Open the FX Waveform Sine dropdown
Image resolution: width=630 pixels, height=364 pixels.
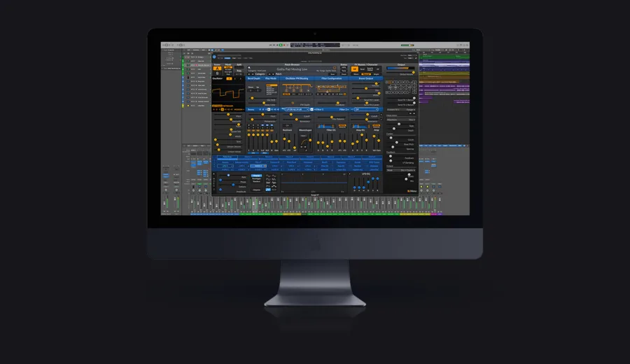pyautogui.click(x=401, y=120)
